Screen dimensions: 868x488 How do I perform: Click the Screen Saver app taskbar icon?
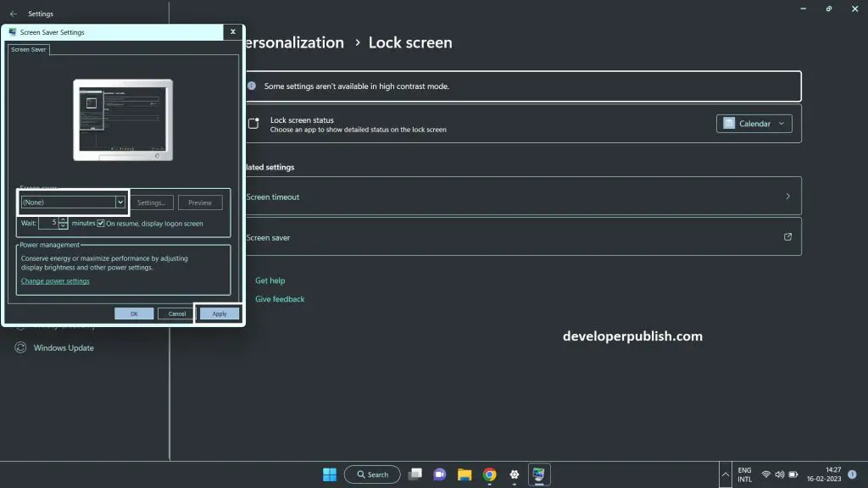tap(538, 474)
